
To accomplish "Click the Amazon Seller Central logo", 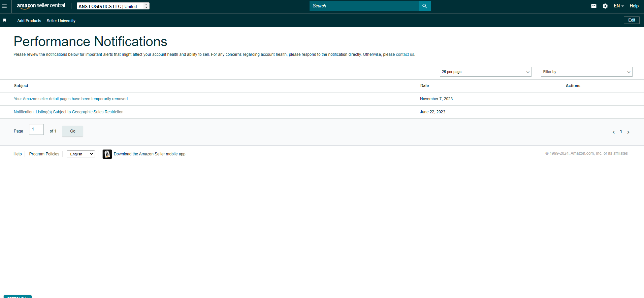I will 41,6.
